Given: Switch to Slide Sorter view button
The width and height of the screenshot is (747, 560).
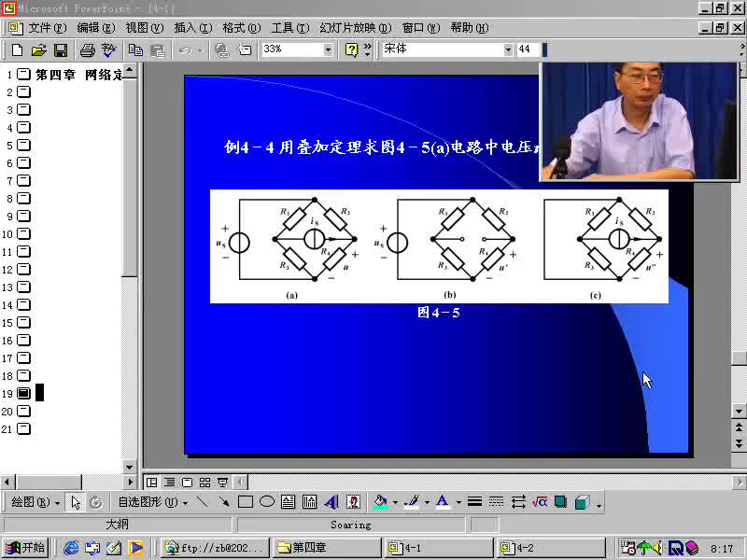Looking at the screenshot, I should (x=204, y=483).
